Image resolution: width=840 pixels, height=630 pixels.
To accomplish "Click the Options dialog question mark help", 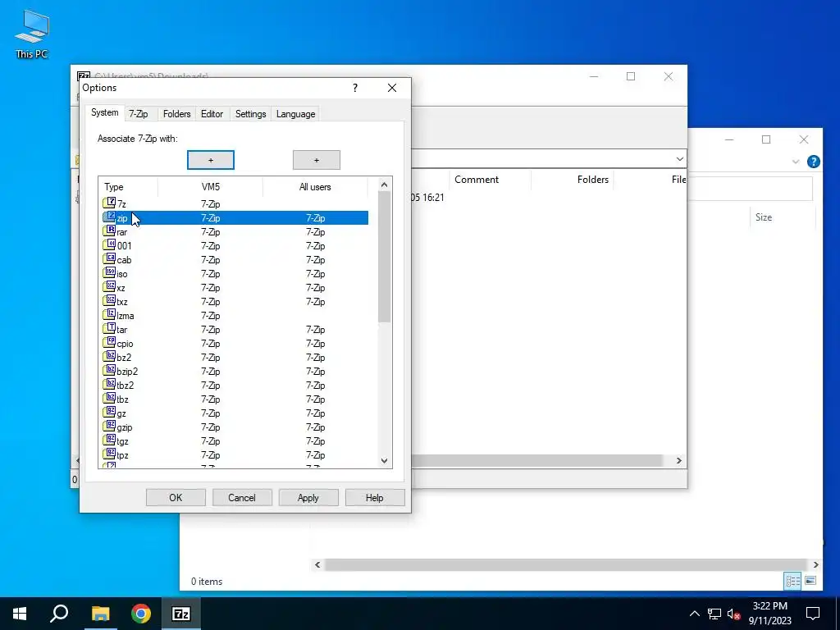I will click(355, 88).
